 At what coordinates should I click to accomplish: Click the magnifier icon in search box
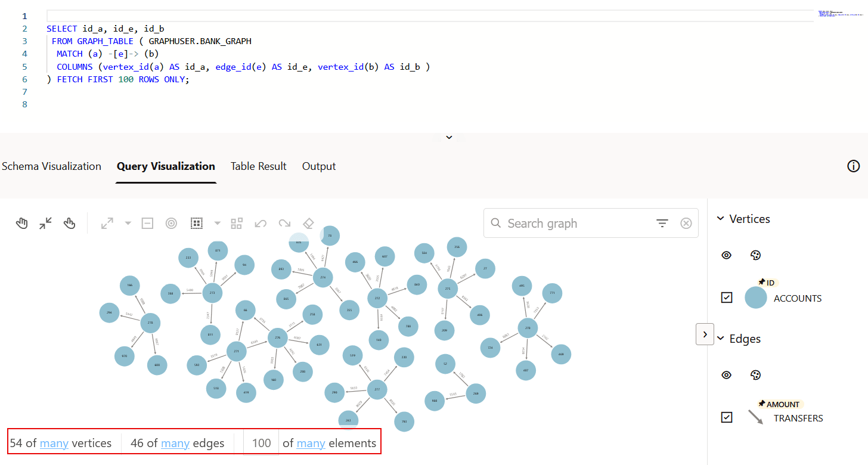click(496, 223)
